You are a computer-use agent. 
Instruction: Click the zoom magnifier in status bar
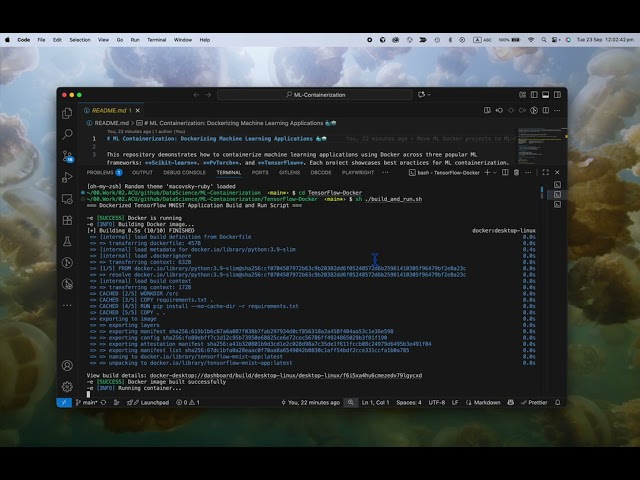(x=351, y=402)
